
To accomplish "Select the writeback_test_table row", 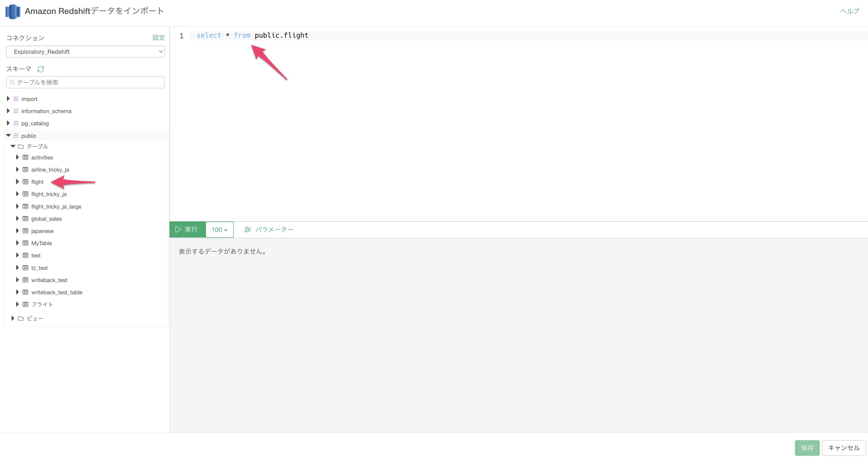I will click(x=57, y=292).
